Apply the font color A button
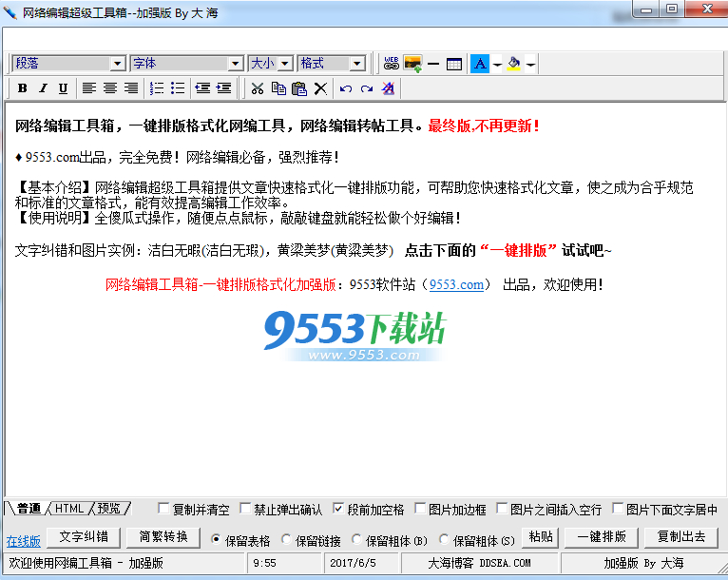Viewport: 728px width, 580px height. click(x=480, y=64)
